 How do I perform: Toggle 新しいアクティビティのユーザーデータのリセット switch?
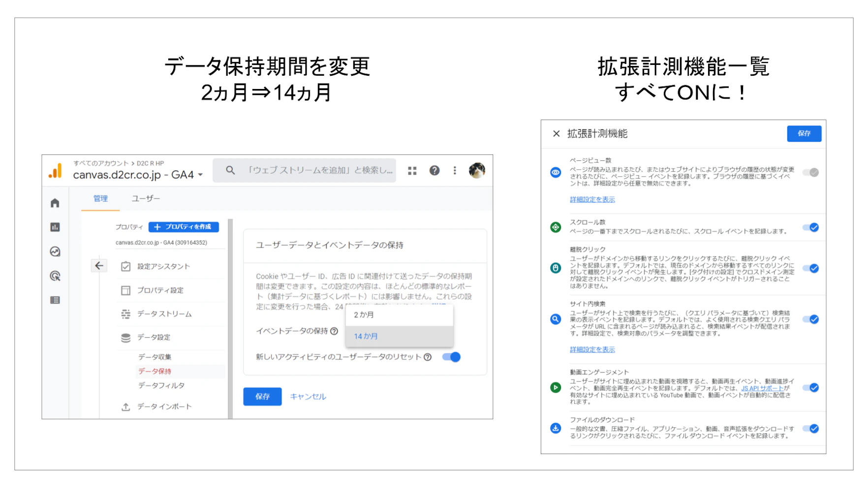pos(451,357)
